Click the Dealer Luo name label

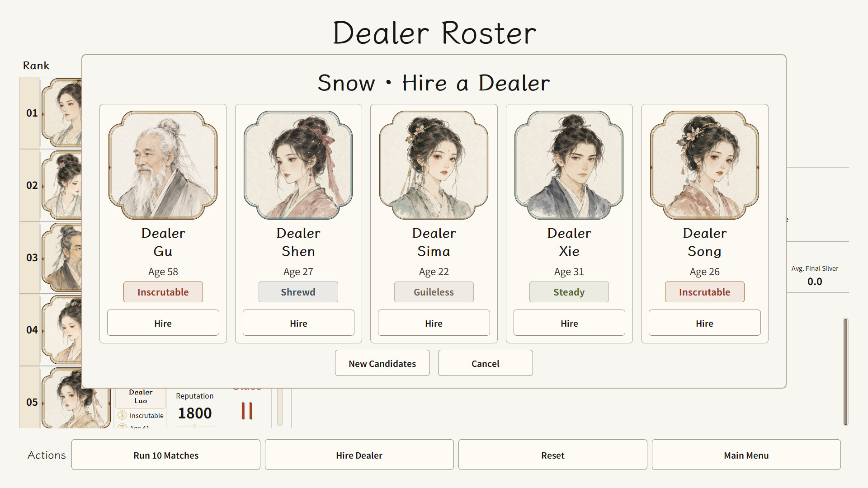click(x=141, y=396)
